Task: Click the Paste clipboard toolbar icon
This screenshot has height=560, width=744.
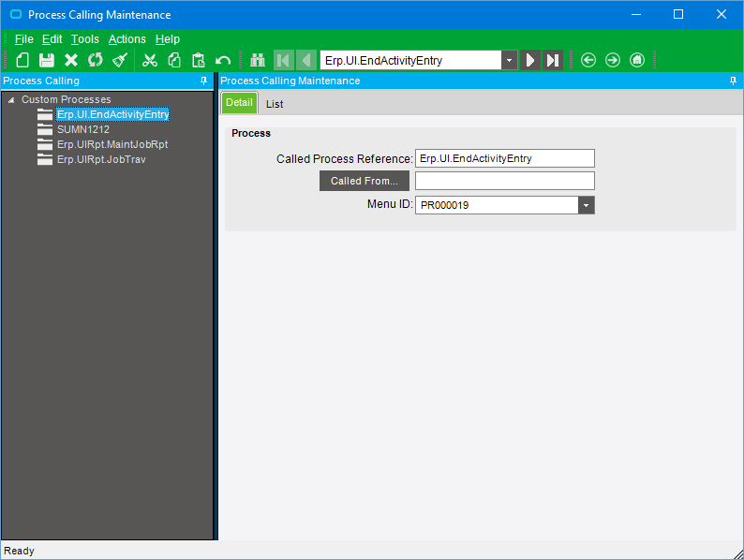Action: click(199, 60)
